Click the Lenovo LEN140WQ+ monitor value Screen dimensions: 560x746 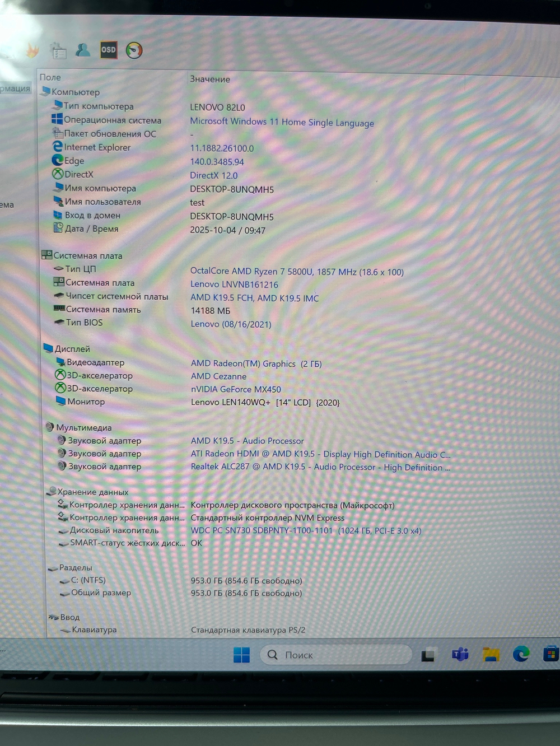pyautogui.click(x=265, y=402)
